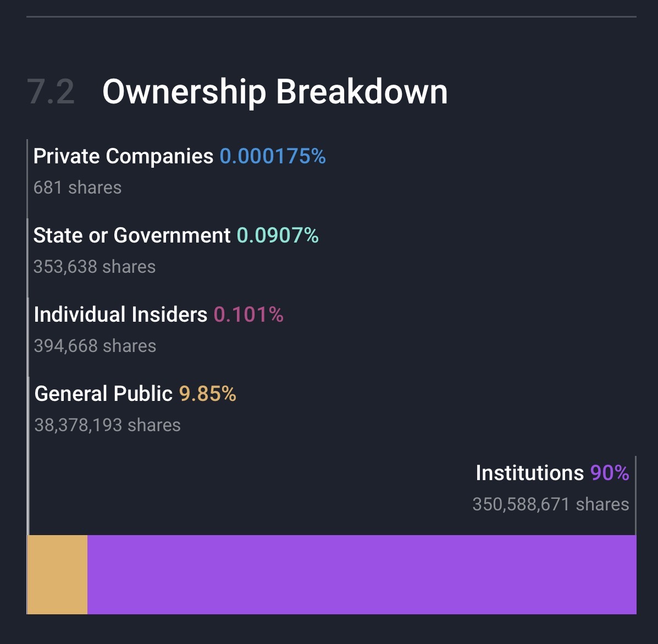
Task: Click the 394,668 shares count
Action: pos(95,346)
